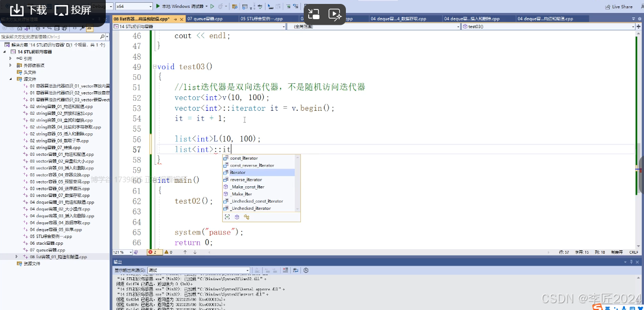Click the view code icon in Solution Explorer

pyautogui.click(x=75, y=28)
